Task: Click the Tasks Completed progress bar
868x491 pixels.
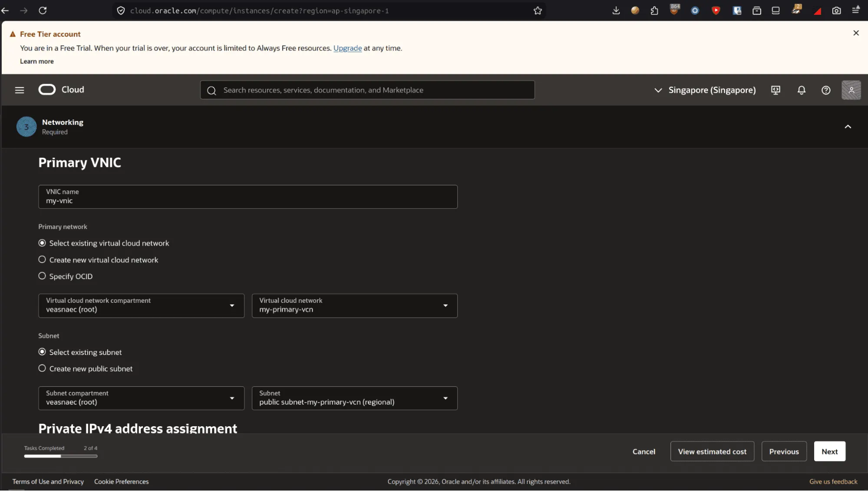Action: tap(61, 456)
